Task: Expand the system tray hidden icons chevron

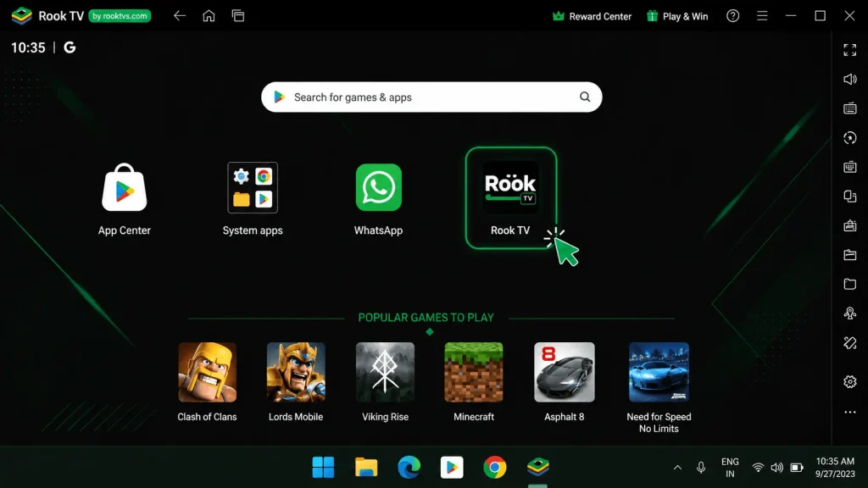Action: [x=677, y=468]
